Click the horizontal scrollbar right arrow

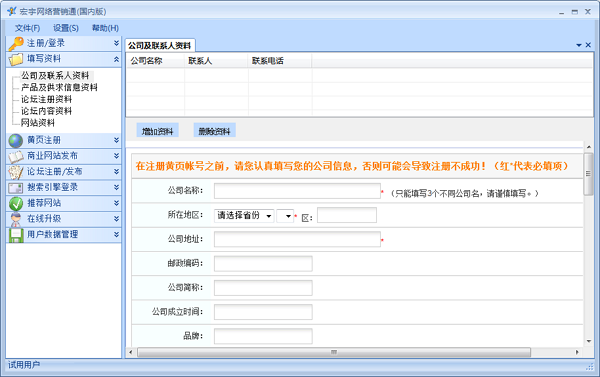[577, 352]
